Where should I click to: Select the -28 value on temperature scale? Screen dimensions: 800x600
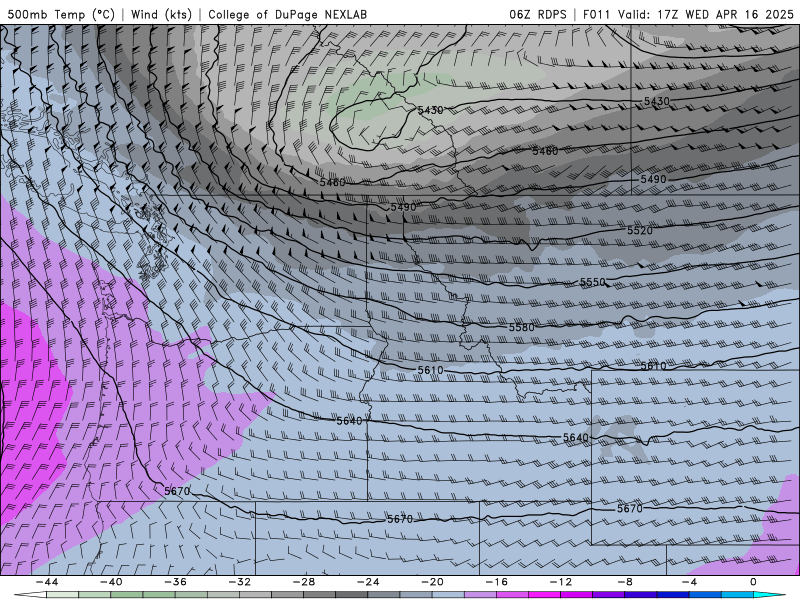coord(304,582)
